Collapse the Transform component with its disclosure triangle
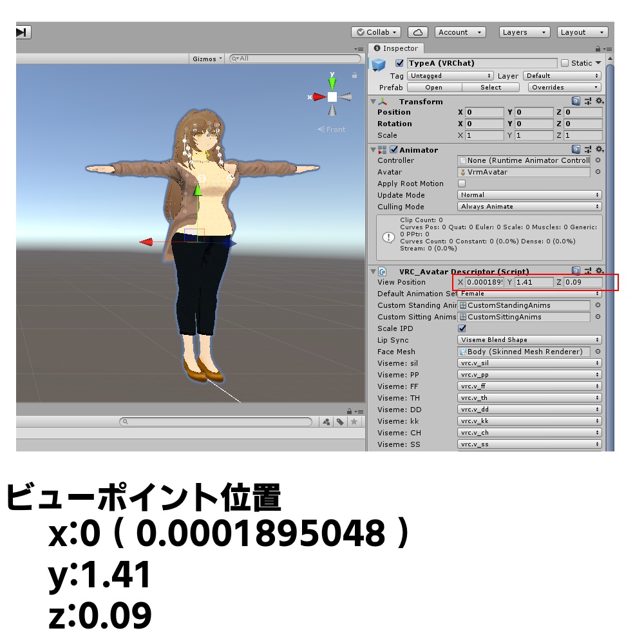Screen dimensions: 644x644 [x=373, y=102]
